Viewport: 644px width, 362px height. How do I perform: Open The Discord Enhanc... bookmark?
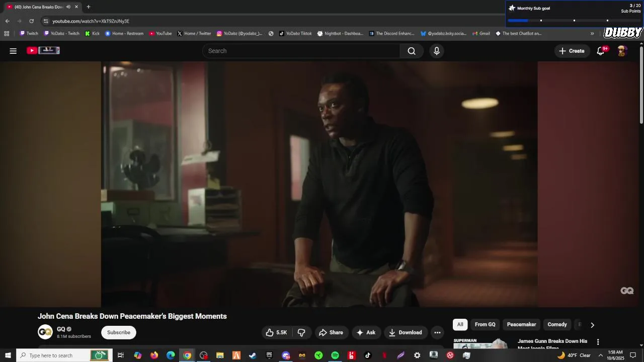391,34
